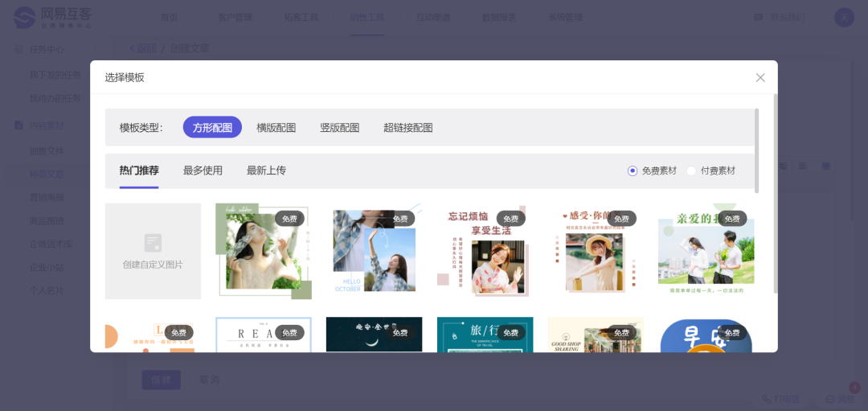
Task: Click the 取消 button behind the dialog
Action: pos(210,380)
